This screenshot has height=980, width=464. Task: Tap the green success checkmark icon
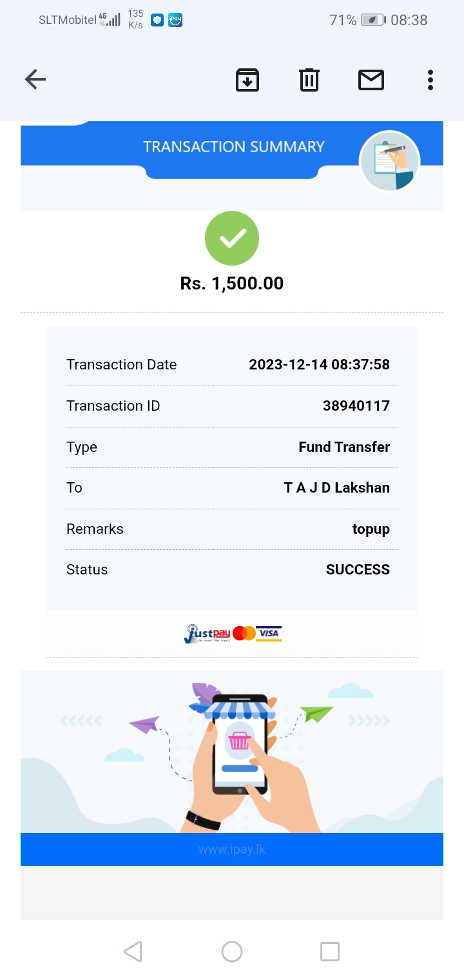[232, 239]
